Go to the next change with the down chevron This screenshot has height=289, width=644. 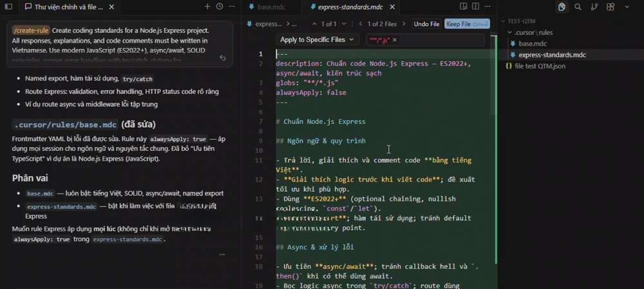point(343,24)
